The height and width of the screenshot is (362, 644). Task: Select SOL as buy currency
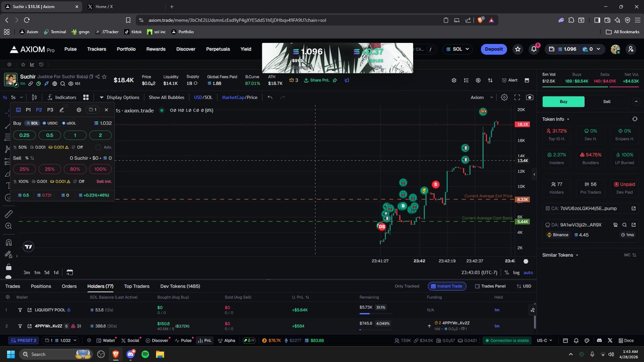click(x=32, y=123)
